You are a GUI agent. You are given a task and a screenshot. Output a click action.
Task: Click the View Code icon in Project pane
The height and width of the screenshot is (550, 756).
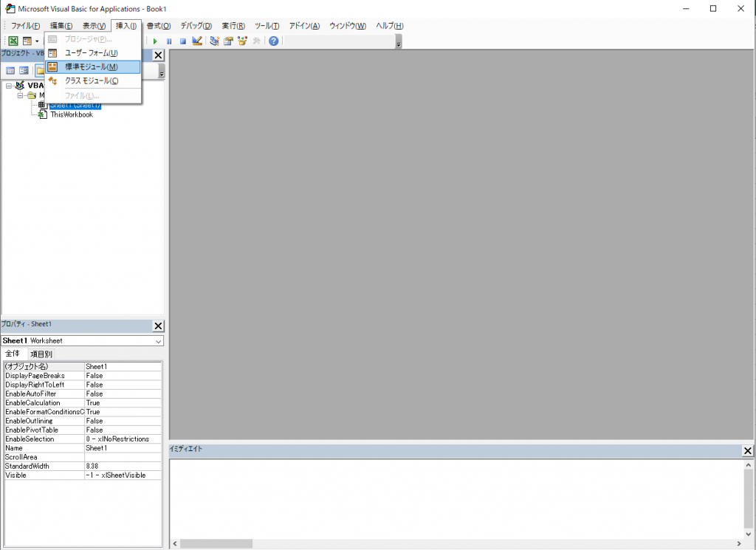tap(11, 71)
